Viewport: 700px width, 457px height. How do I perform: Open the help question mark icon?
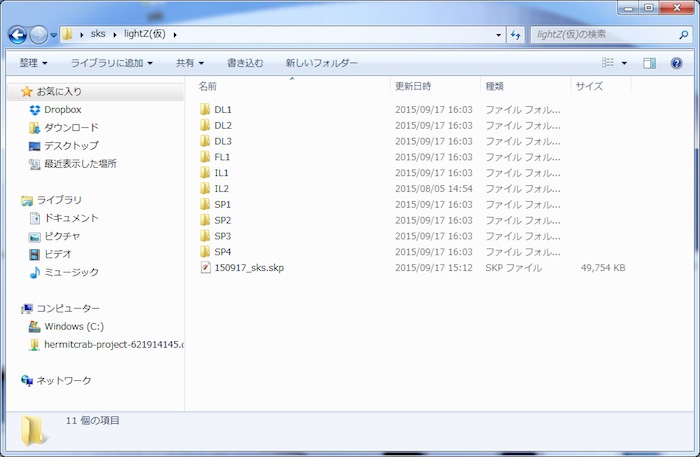point(676,63)
